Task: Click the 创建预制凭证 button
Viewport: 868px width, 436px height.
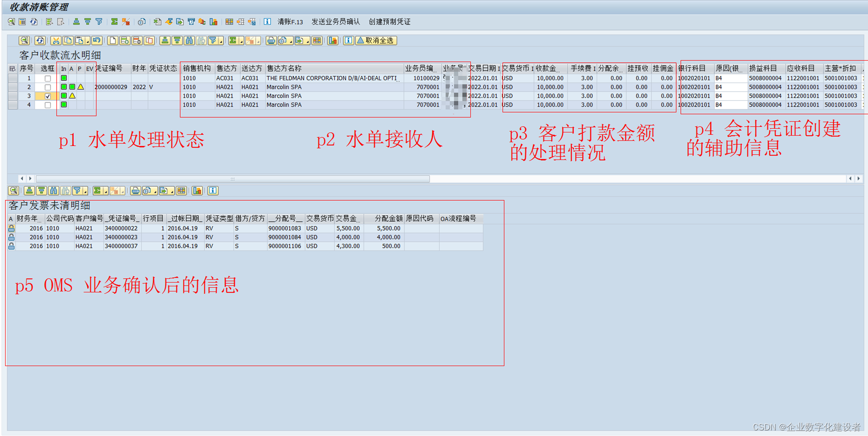Action: [389, 22]
